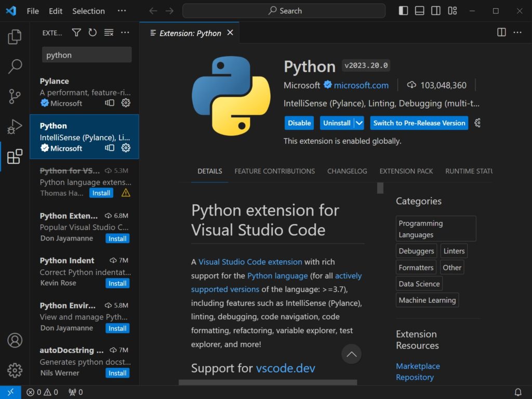Open errors and warnings status item
Screen dimensions: 532x399
pos(43,392)
